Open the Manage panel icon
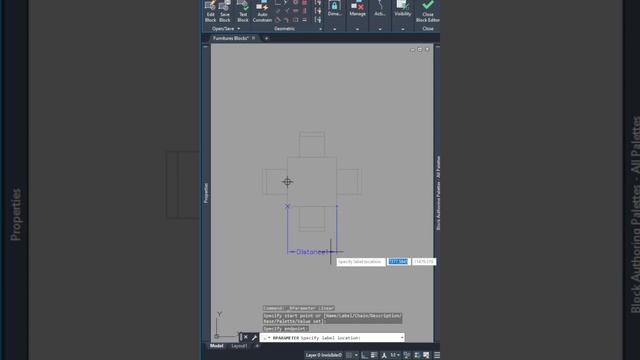The width and height of the screenshot is (640, 360). pos(357,6)
